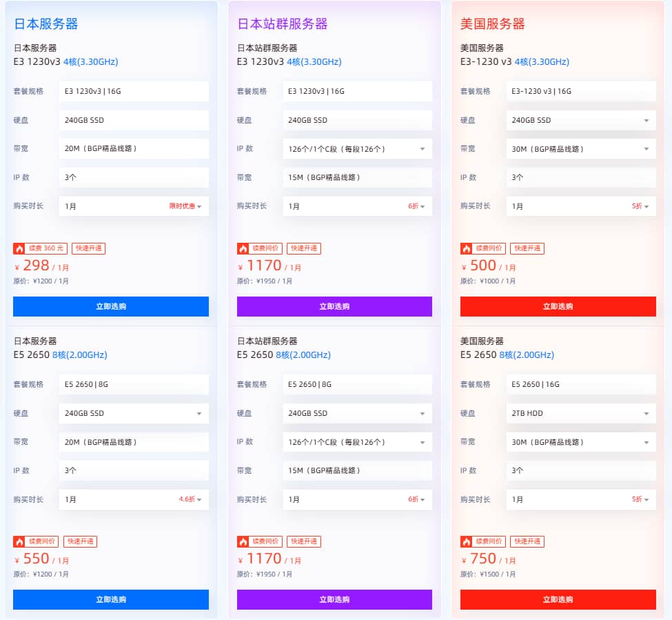Click the flame icon beside 续费同价 on 日本站群服务器 card
The width and height of the screenshot is (672, 620).
(x=242, y=248)
